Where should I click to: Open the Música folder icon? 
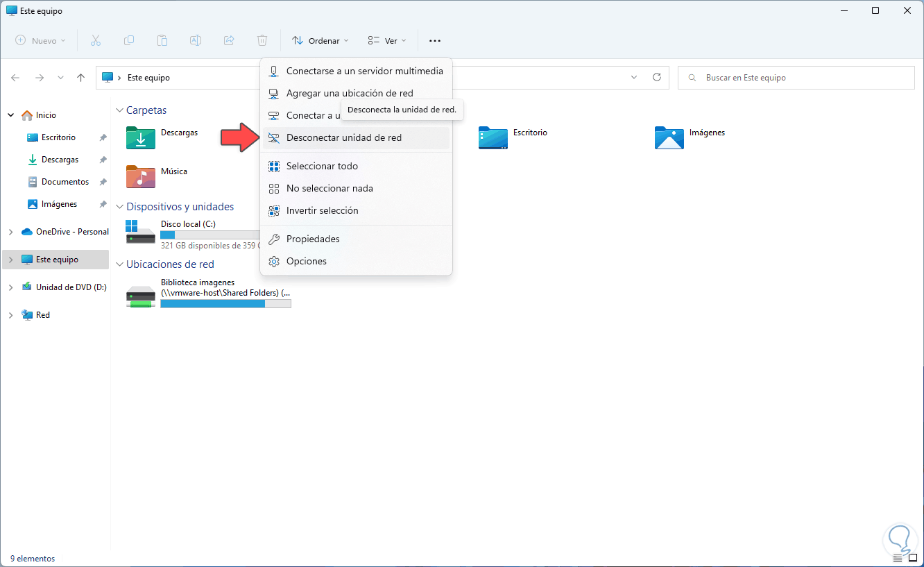click(141, 176)
